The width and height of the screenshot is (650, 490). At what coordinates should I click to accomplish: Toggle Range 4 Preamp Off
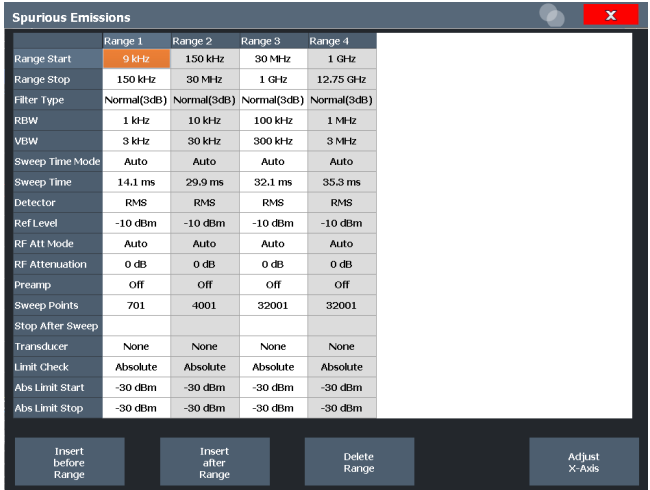click(342, 285)
